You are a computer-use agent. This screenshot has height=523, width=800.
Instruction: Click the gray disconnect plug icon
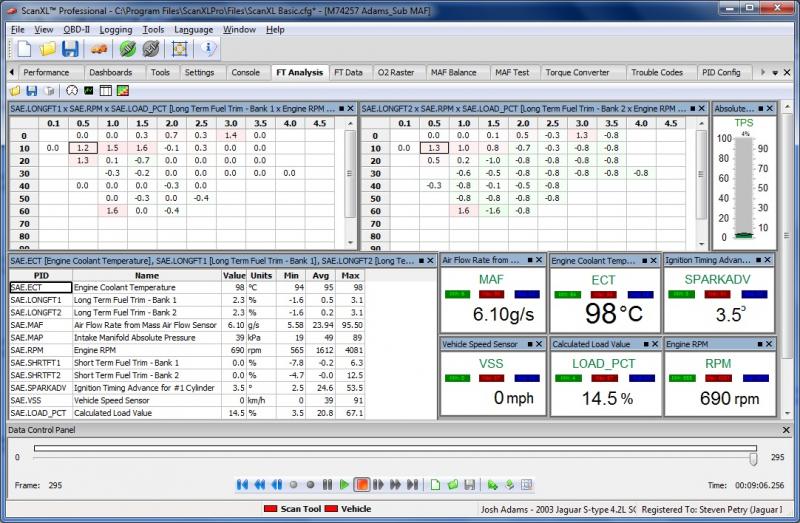[x=151, y=49]
